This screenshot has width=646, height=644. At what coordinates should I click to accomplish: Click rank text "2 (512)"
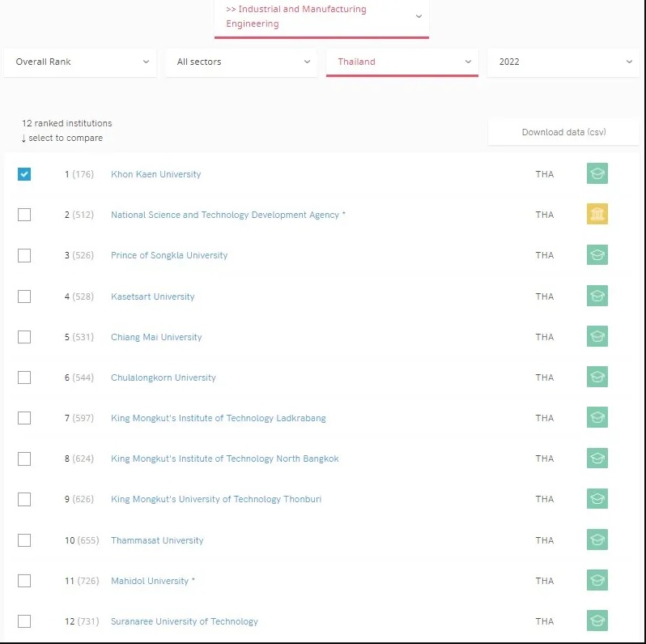79,215
